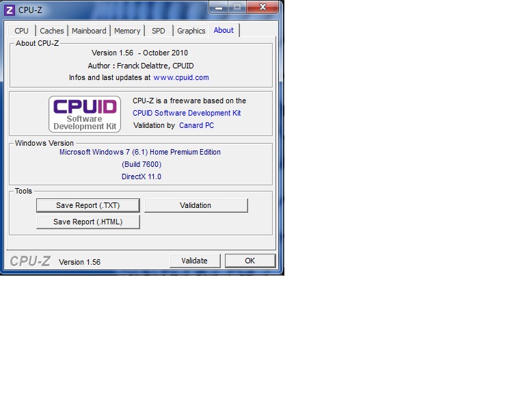This screenshot has height=420, width=525.
Task: Open the CPU tab
Action: pyautogui.click(x=21, y=31)
